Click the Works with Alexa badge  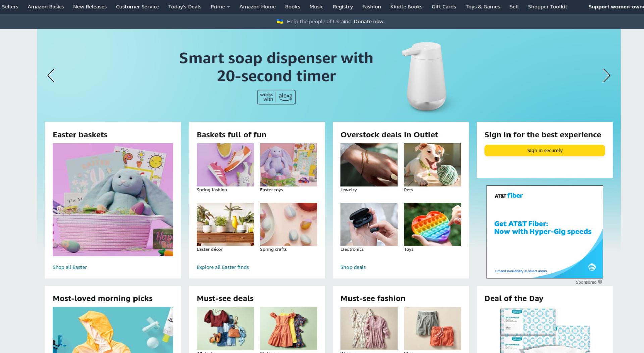click(x=276, y=97)
